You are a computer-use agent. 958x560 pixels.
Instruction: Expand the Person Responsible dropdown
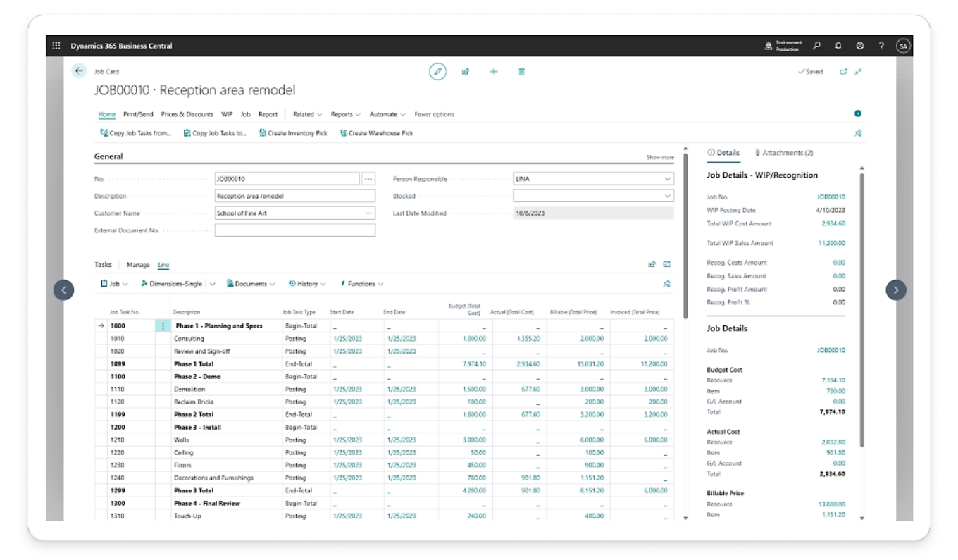(x=667, y=179)
